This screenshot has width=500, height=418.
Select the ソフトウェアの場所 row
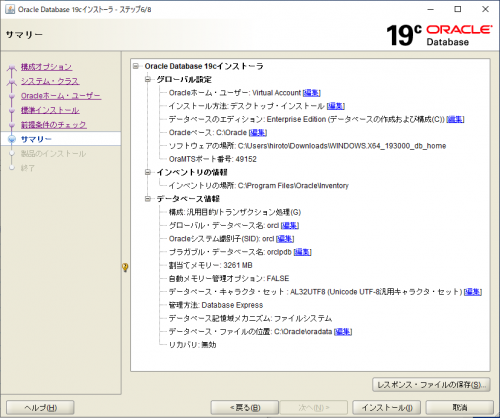307,146
